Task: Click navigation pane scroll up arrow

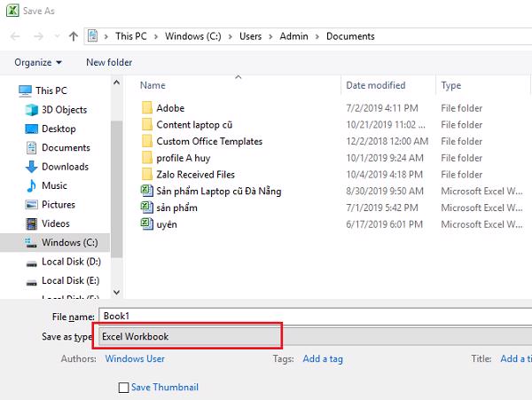Action: click(116, 82)
